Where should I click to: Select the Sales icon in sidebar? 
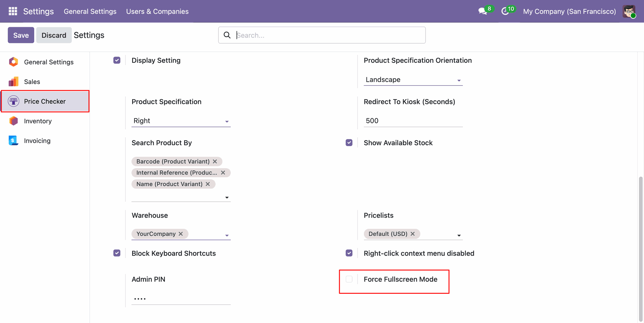click(x=13, y=82)
